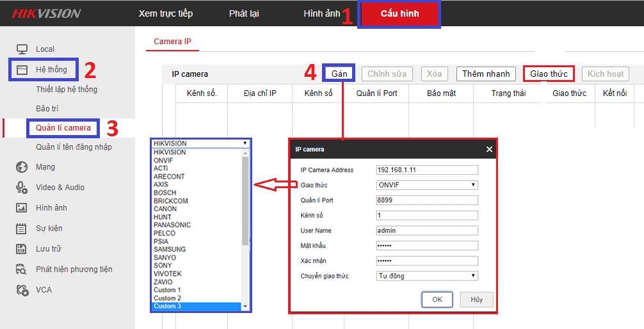Viewport: 644px width, 329px height.
Task: Click the IP Camera Address field
Action: click(x=427, y=170)
